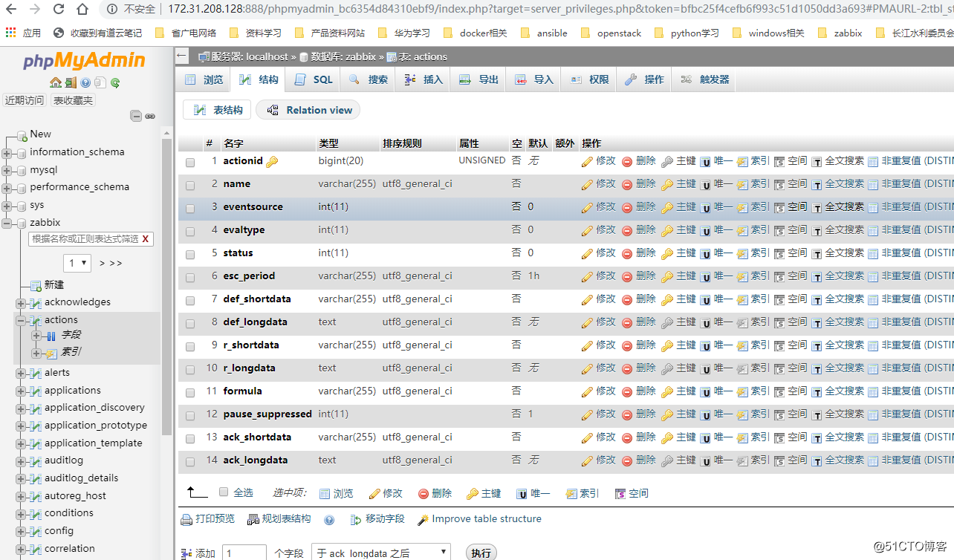Refresh the navigation panel with green reload icon

pos(115,82)
